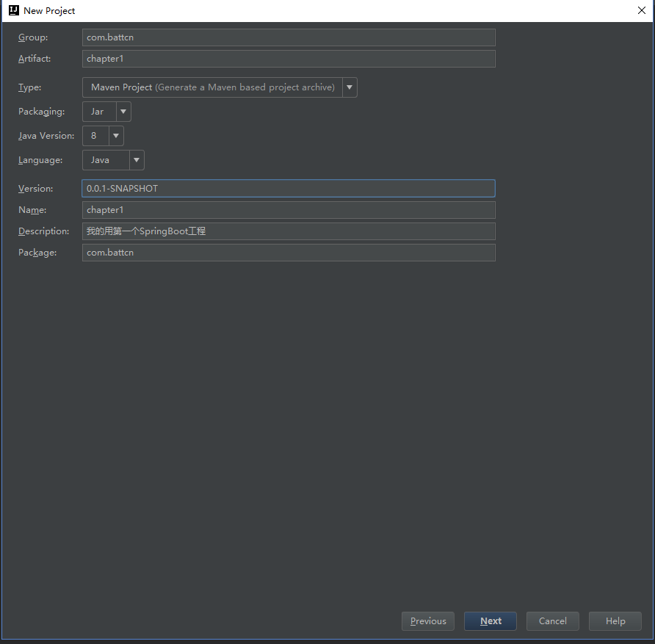Focus the Artifact text field
The width and height of the screenshot is (655, 644).
(289, 59)
